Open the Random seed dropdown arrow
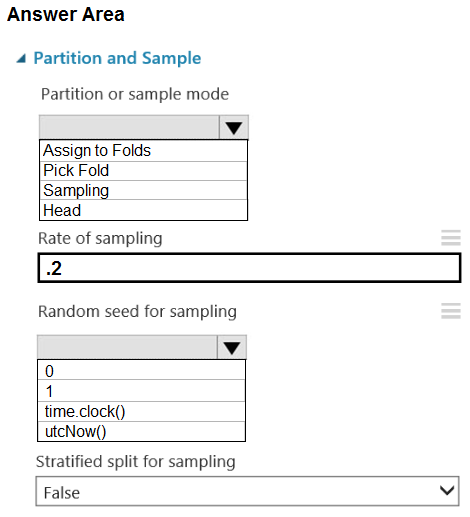Screen dimensions: 470x517 point(232,347)
